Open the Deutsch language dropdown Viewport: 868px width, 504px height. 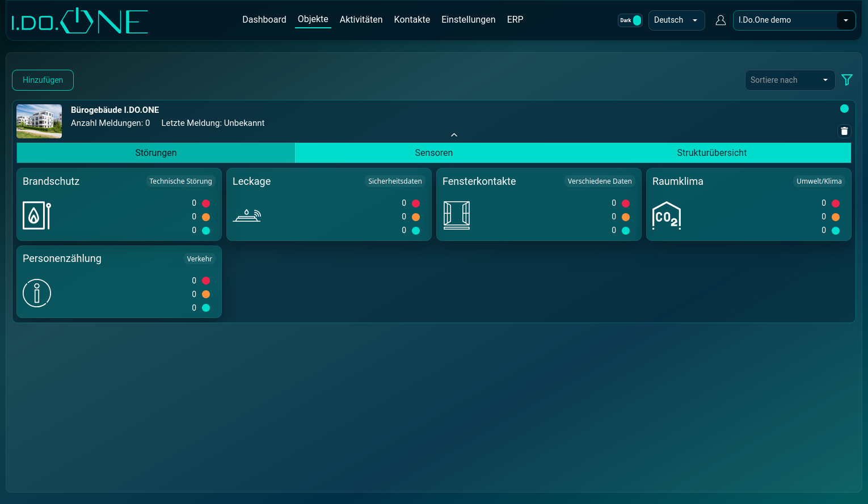pos(676,20)
